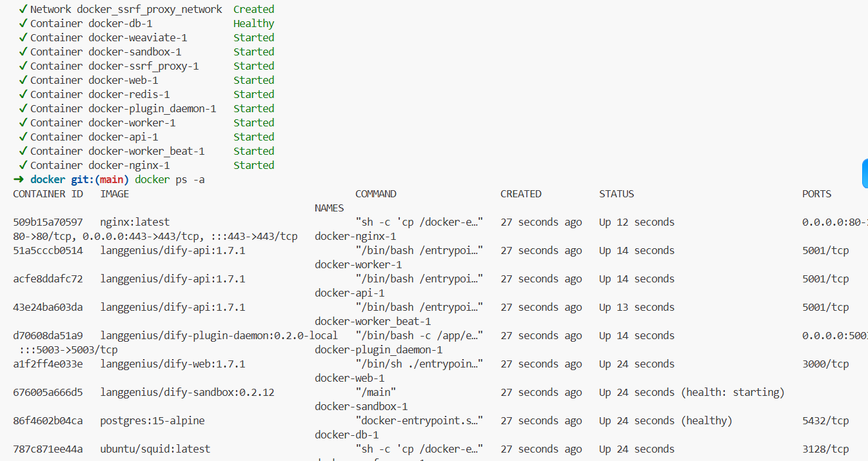Click image 'langgenius/dify-web:1.7.1'

172,364
